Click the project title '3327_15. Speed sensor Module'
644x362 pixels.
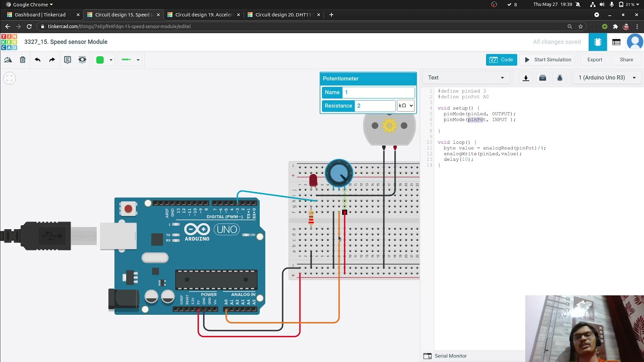tap(66, 42)
